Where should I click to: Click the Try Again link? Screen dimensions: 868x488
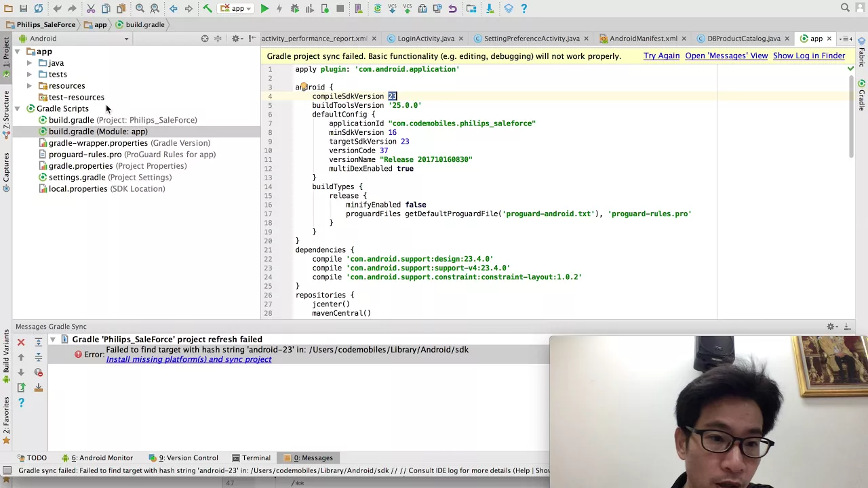[x=661, y=56]
